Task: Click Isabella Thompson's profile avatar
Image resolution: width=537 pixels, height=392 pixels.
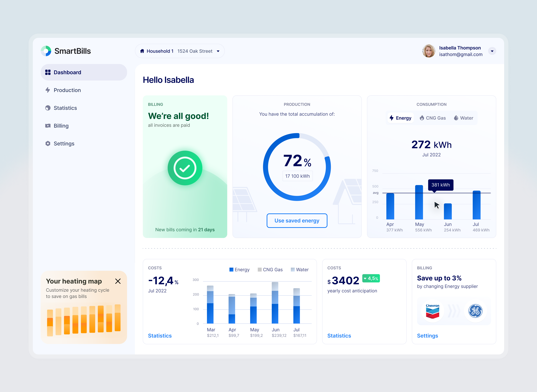Action: (x=429, y=51)
